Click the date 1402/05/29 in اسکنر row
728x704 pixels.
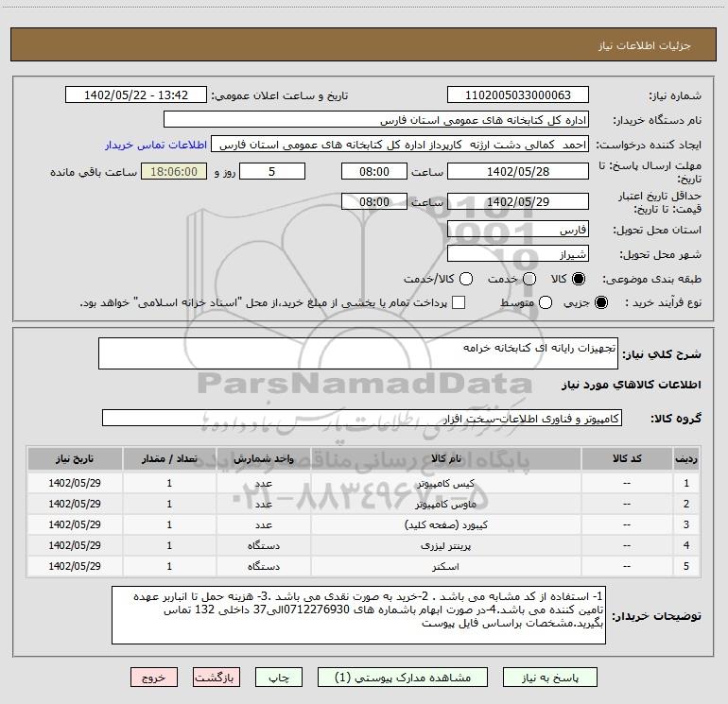[x=75, y=566]
